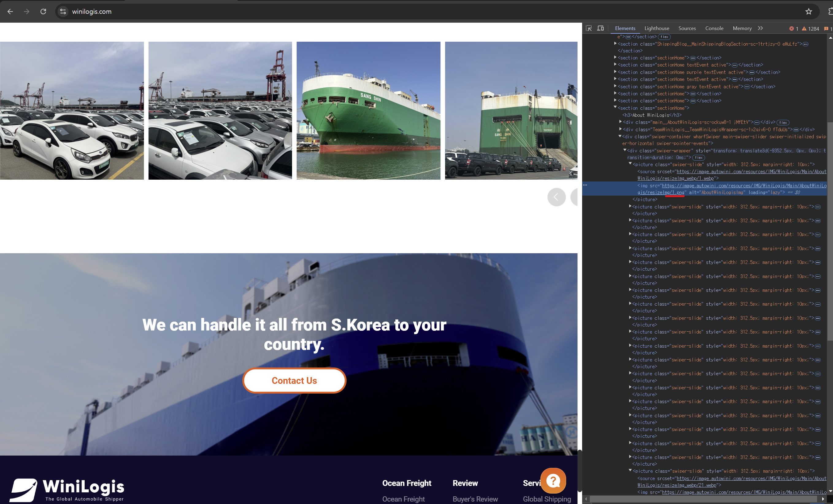Click the DevTools horizontal scrollbar
833x504 pixels.
coord(703,499)
